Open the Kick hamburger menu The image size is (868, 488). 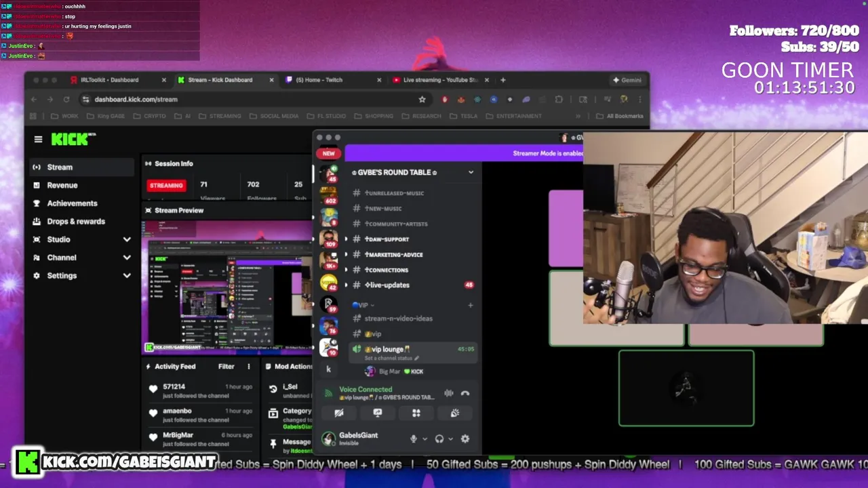[x=38, y=140]
